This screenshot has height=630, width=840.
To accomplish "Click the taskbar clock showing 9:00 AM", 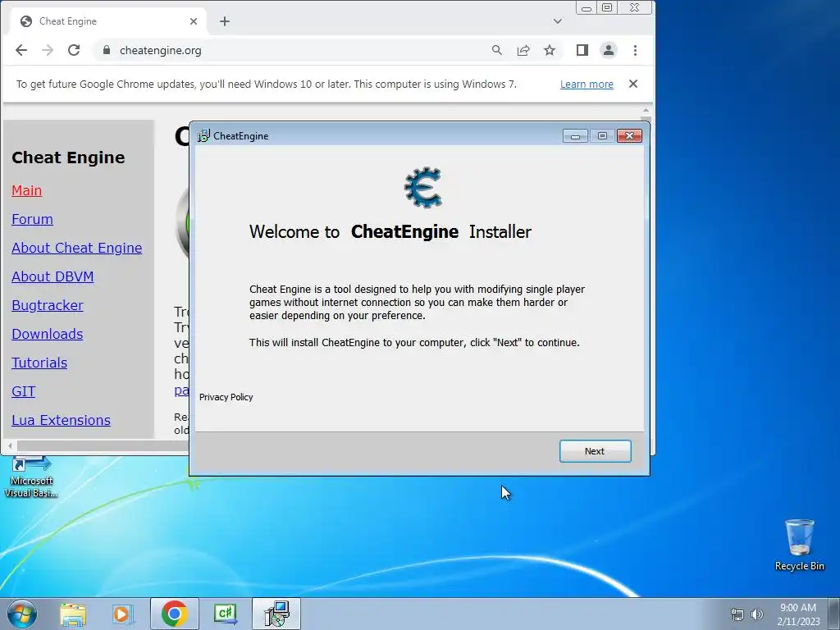I will click(798, 614).
